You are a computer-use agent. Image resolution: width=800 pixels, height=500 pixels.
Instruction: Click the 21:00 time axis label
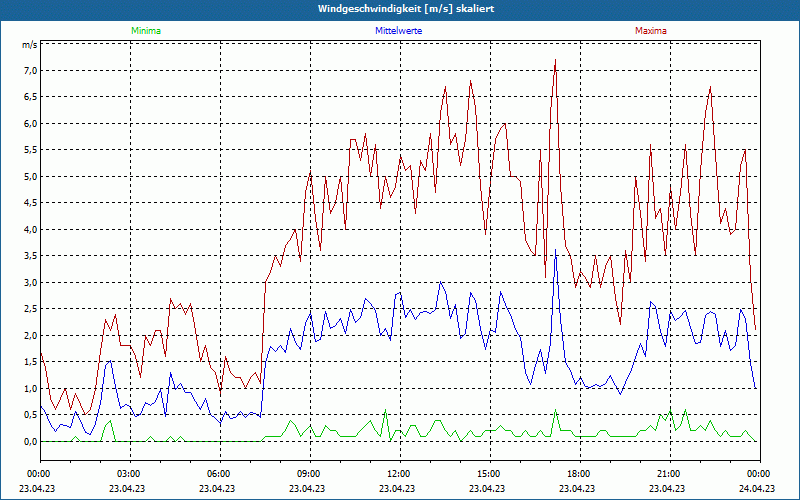pos(667,474)
